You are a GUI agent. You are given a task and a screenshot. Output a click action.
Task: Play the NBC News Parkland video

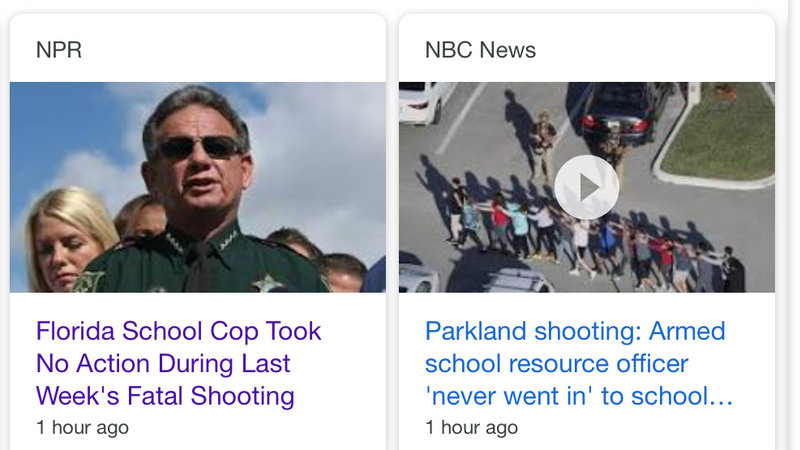[587, 187]
